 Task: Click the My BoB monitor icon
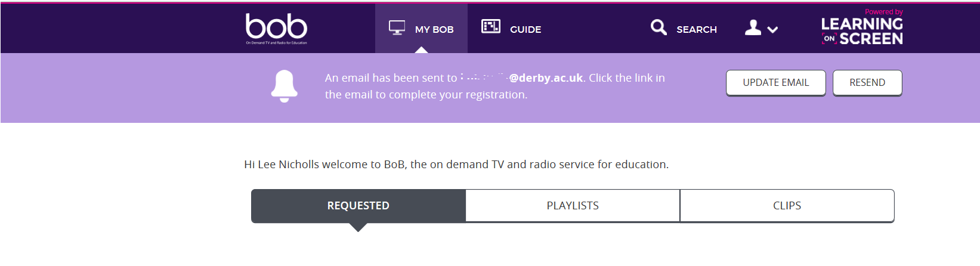397,28
